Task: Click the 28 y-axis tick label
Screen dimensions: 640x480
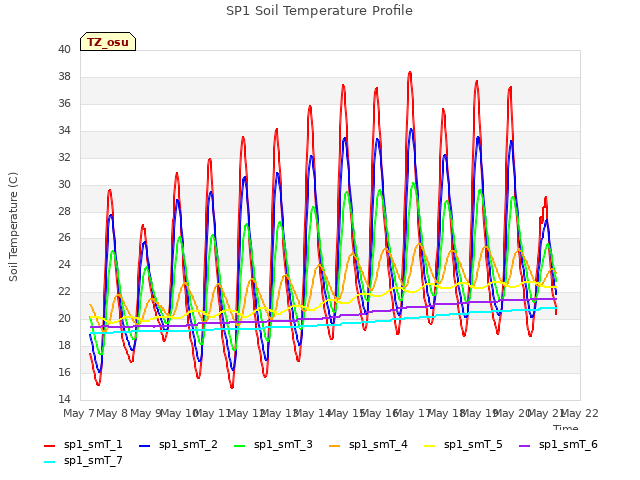Action: click(64, 211)
